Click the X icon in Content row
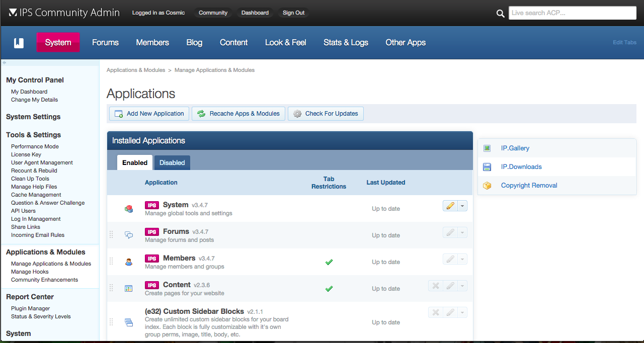This screenshot has width=644, height=343. tap(436, 285)
